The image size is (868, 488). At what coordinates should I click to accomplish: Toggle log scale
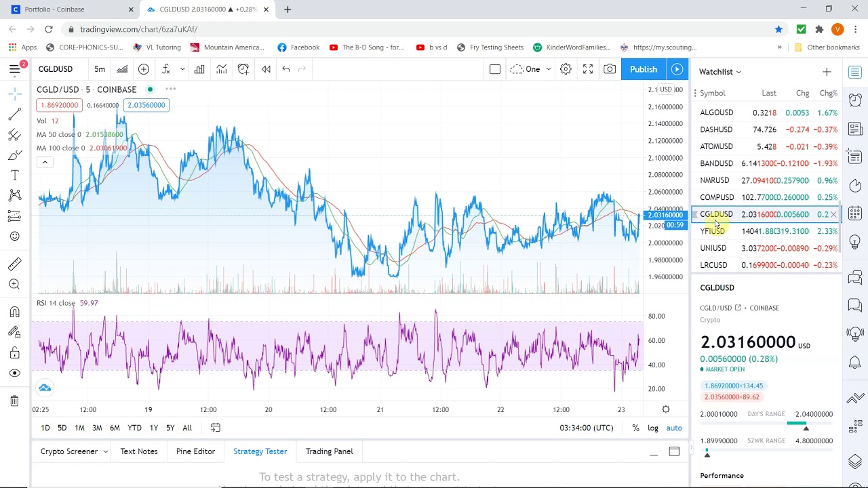(653, 428)
